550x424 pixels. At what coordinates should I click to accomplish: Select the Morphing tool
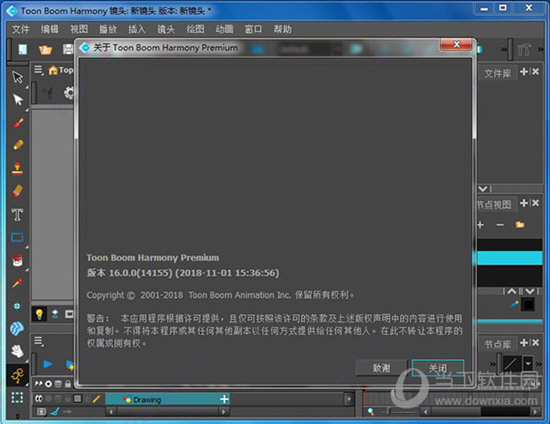[17, 328]
